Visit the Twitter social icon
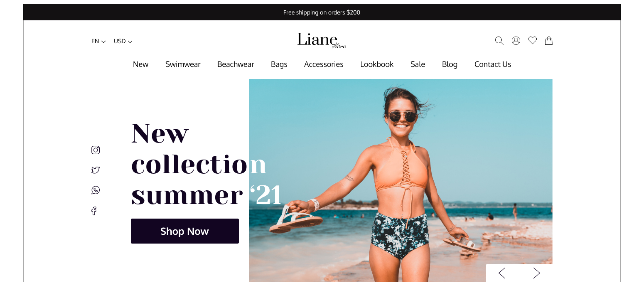The width and height of the screenshot is (644, 302). coord(95,170)
